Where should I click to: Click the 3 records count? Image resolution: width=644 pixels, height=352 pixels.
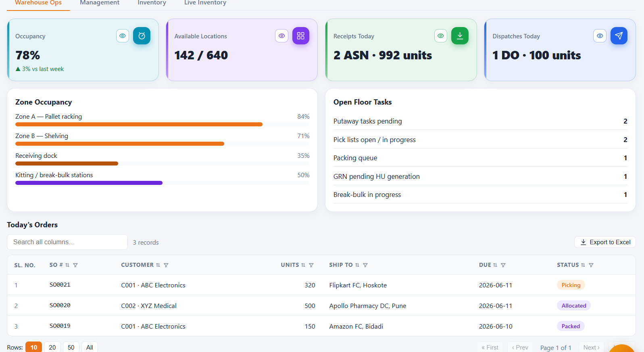(146, 243)
